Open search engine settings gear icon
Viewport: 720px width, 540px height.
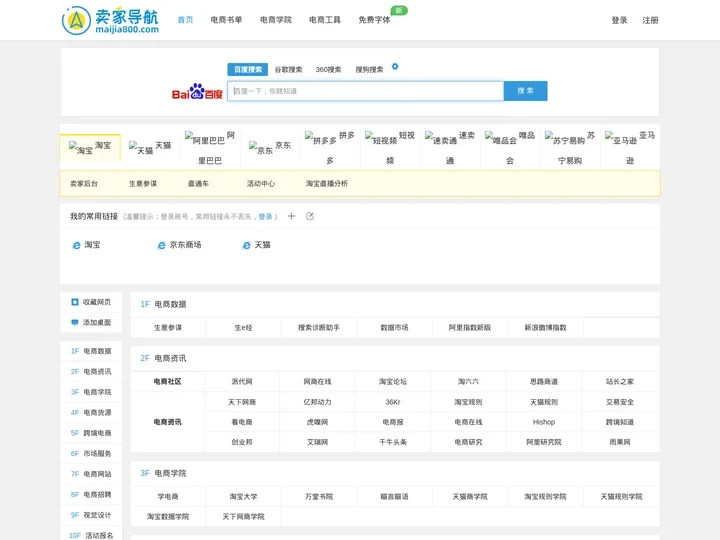395,67
